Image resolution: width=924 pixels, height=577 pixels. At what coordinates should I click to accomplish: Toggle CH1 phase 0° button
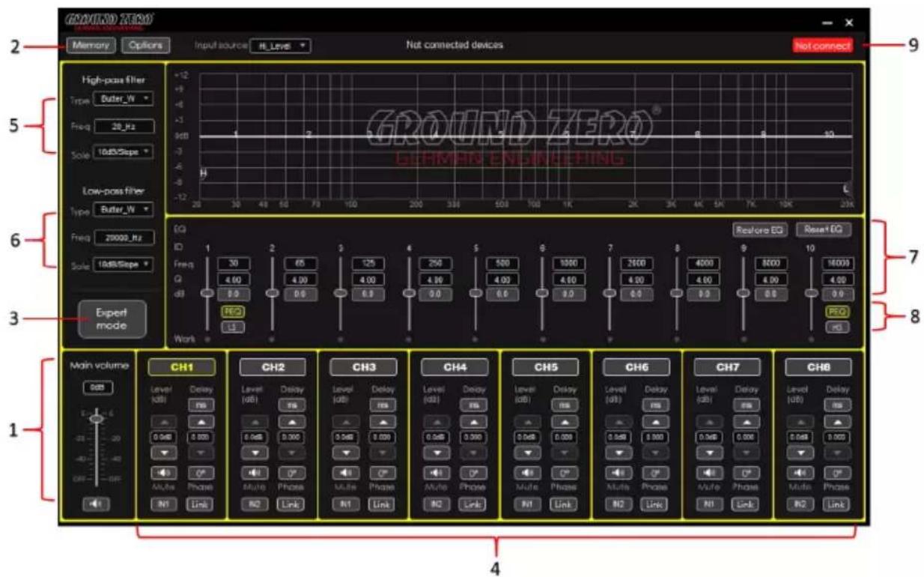coord(199,474)
